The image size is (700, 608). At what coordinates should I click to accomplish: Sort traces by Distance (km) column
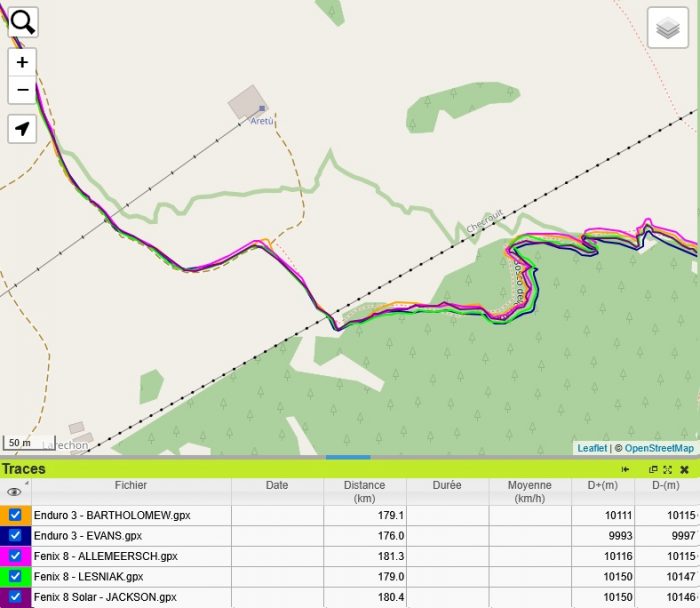coord(364,491)
